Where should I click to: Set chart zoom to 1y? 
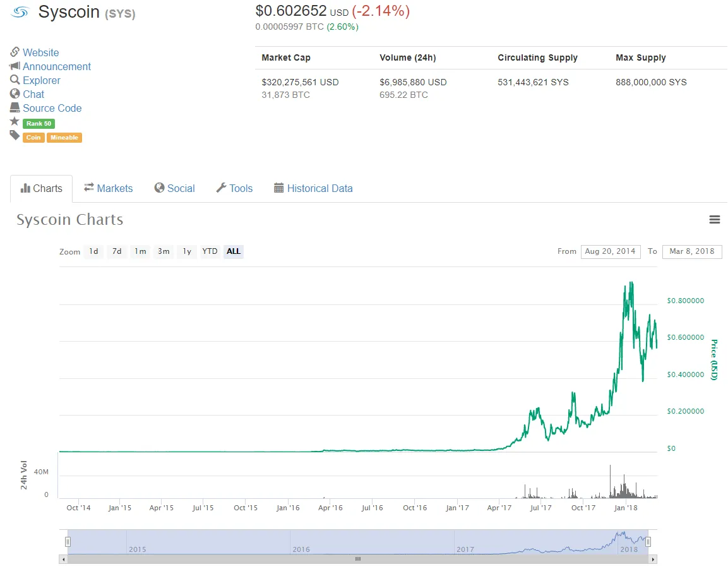click(x=187, y=251)
